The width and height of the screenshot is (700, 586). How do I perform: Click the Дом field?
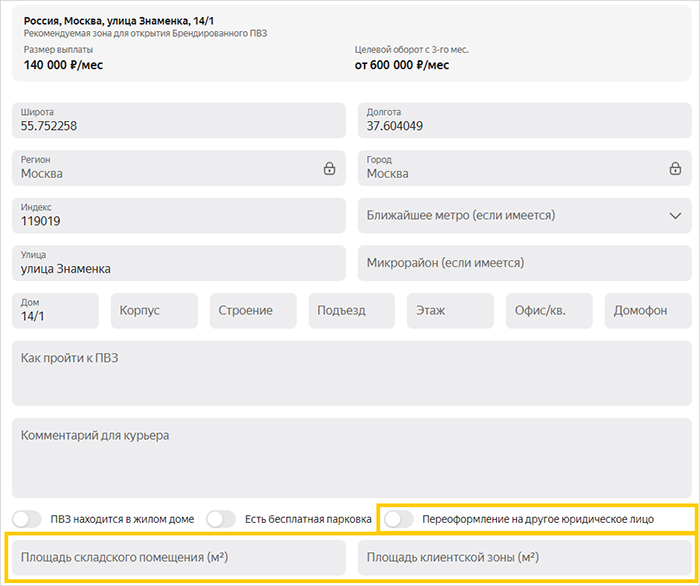[55, 311]
